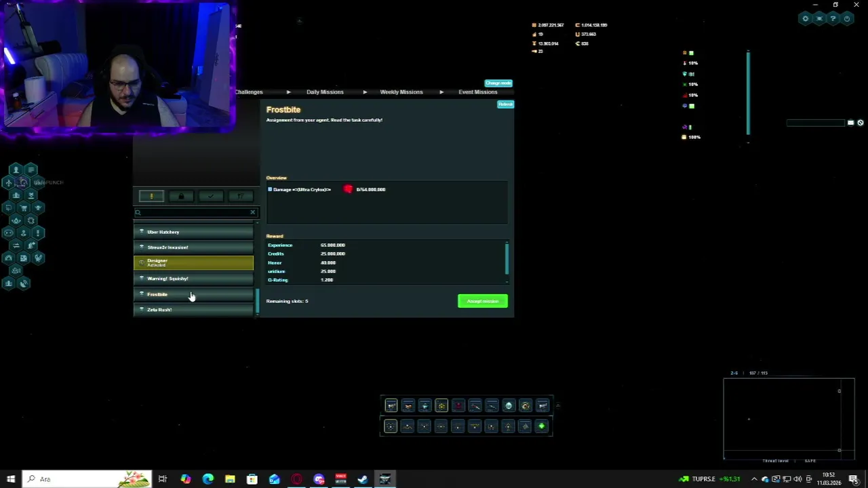Screen dimensions: 868x488
Task: Click the reward panel scrollbar
Action: point(507,258)
